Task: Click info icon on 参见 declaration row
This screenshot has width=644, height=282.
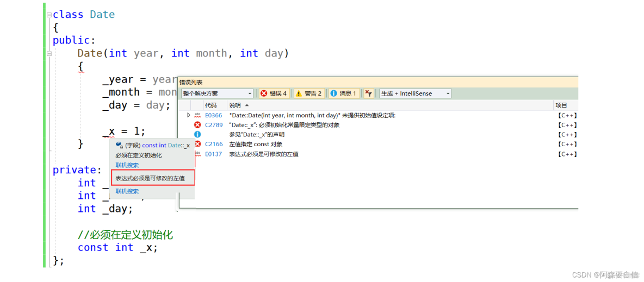Action: click(x=197, y=134)
